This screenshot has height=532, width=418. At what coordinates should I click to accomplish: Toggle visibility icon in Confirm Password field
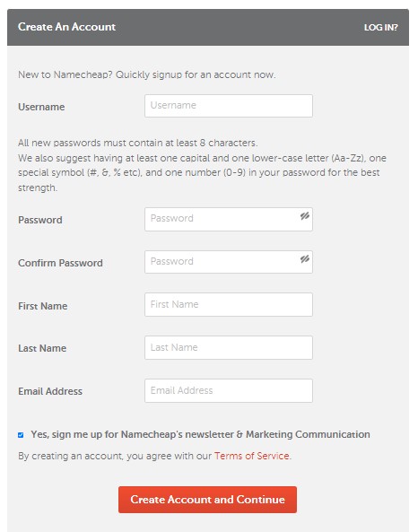click(x=305, y=259)
